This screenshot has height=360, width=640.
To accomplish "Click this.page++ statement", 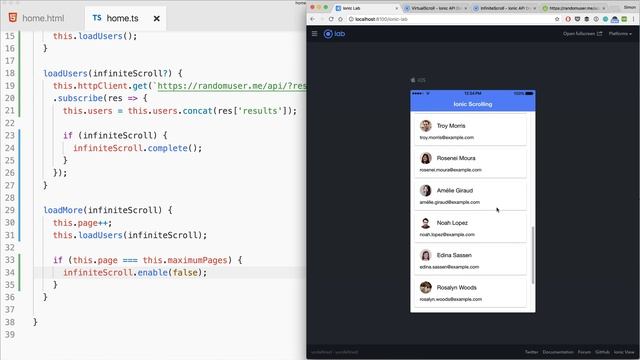I will tap(82, 223).
